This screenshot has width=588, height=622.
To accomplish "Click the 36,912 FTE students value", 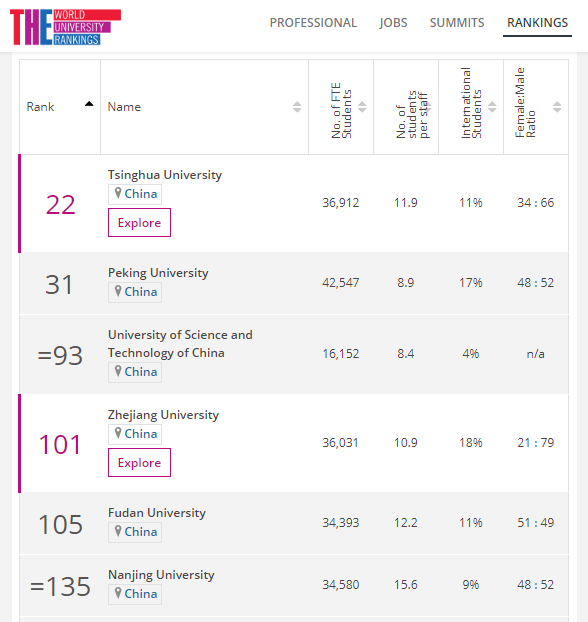I will coord(341,203).
